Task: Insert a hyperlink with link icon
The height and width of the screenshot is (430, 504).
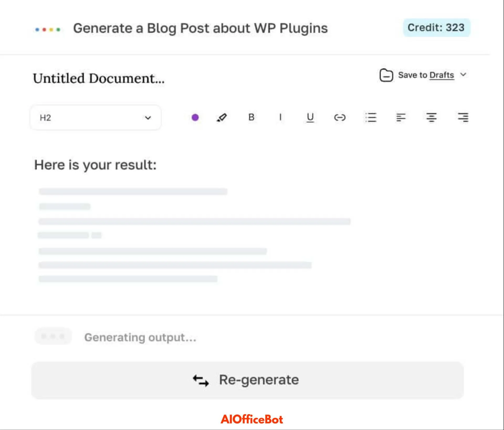Action: pyautogui.click(x=340, y=117)
